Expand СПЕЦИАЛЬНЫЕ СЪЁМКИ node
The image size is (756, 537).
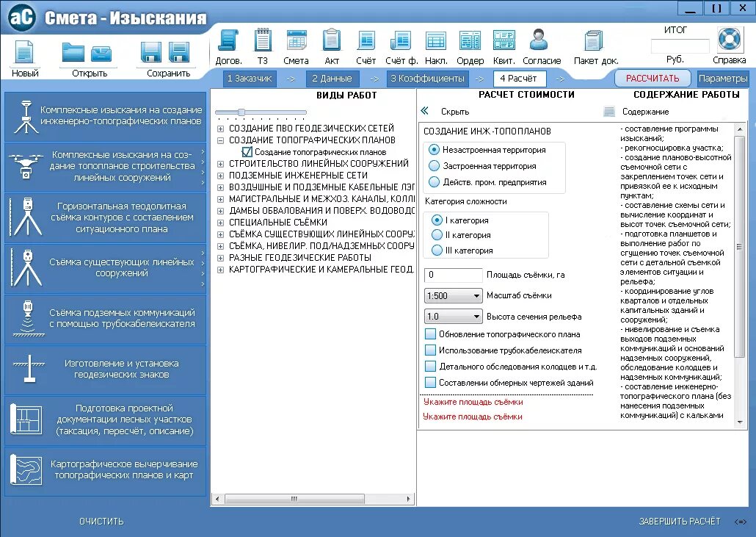tap(220, 223)
